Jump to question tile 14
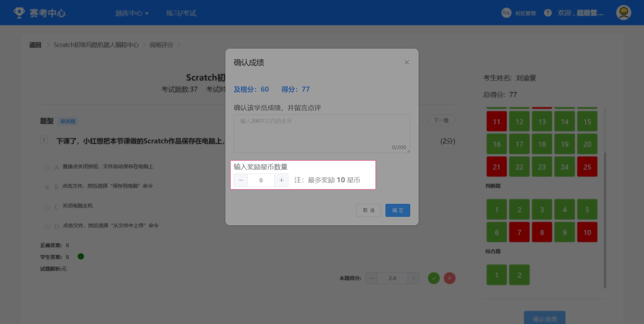This screenshot has height=324, width=644. point(565,122)
